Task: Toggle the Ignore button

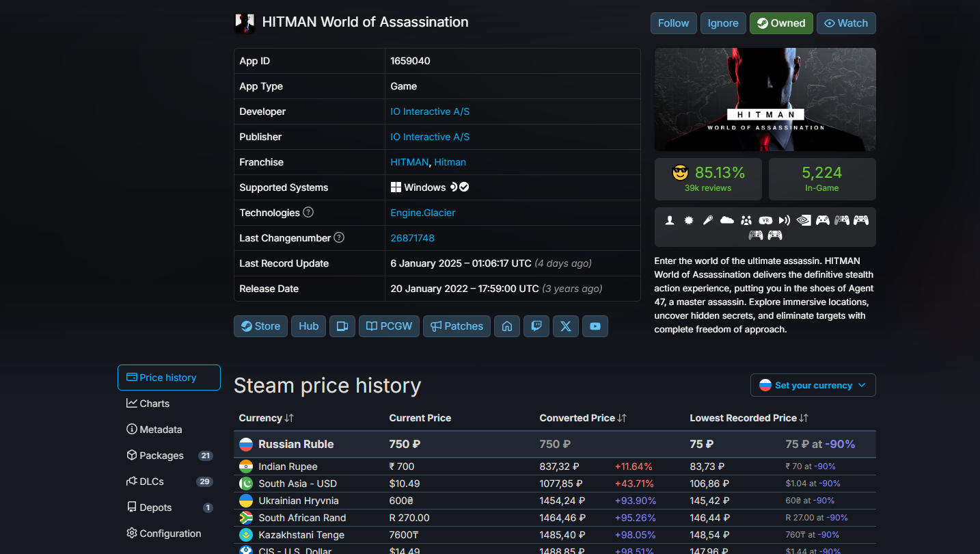Action: 723,23
